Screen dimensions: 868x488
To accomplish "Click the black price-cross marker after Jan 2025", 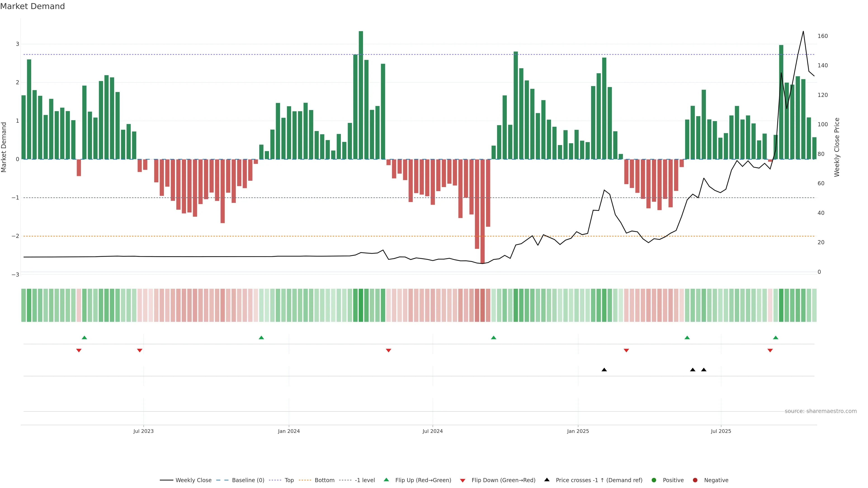I will pyautogui.click(x=604, y=370).
